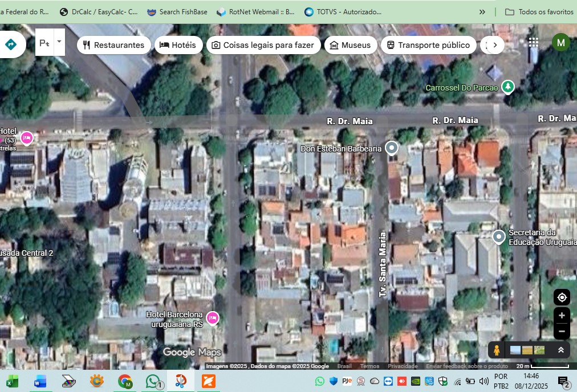
Task: Zoom out using the minus icon
Action: click(562, 331)
